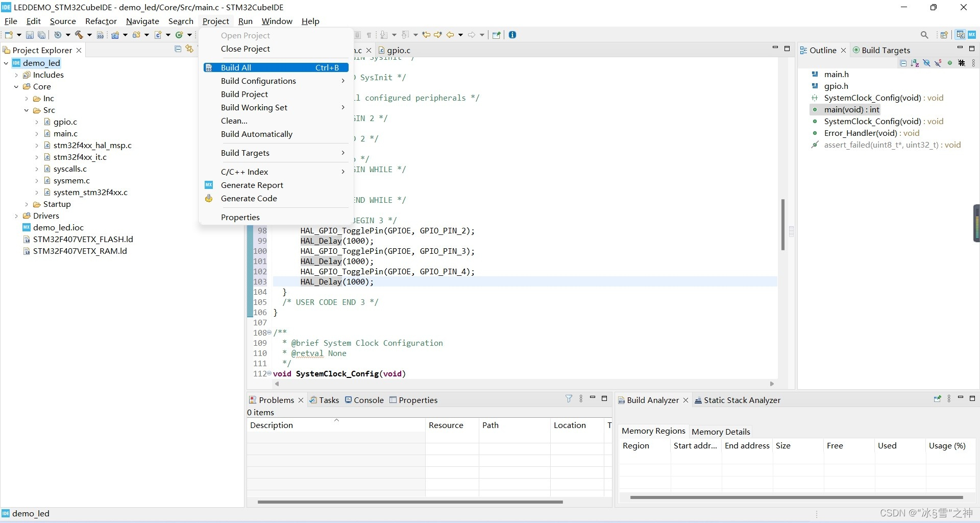Click the build hammer icon
This screenshot has width=980, height=523.
tap(79, 35)
